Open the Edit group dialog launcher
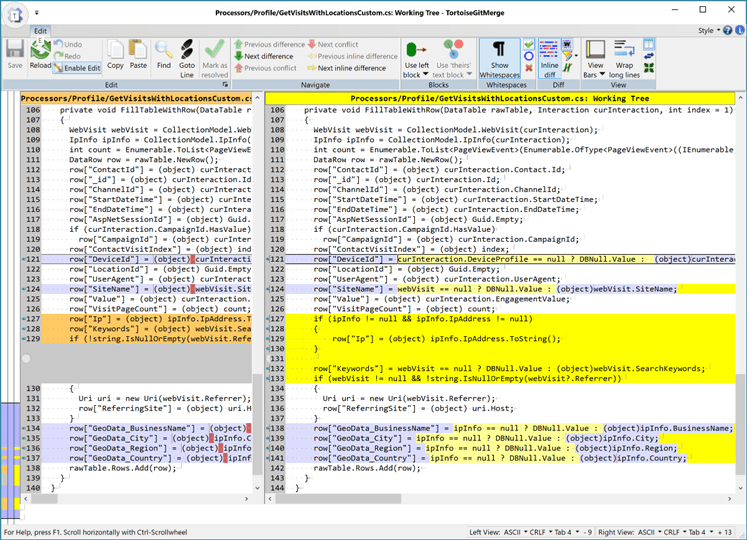This screenshot has height=540, width=747. [225, 85]
